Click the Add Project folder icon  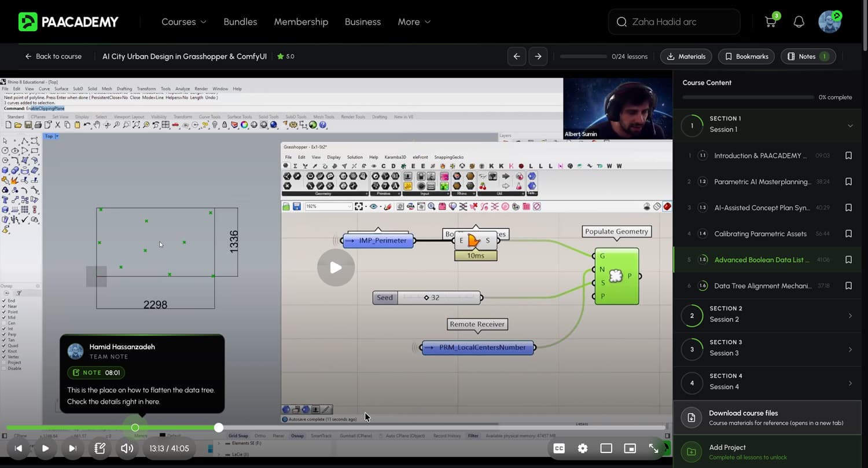click(x=691, y=452)
